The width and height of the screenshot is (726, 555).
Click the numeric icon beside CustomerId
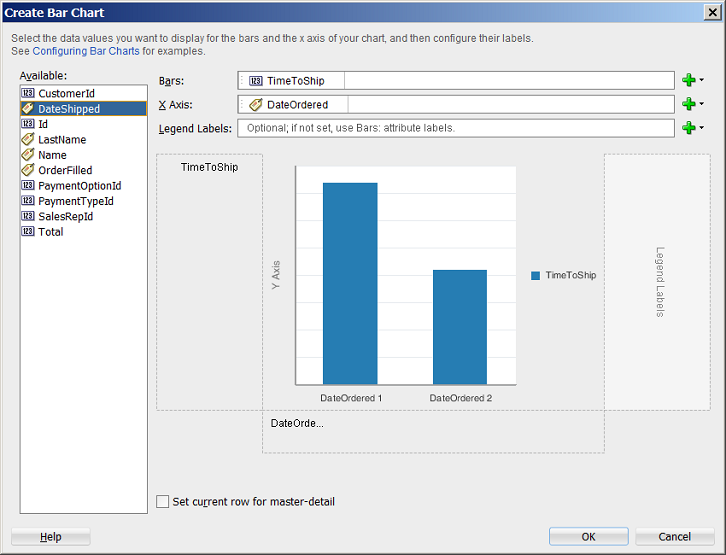coord(28,93)
